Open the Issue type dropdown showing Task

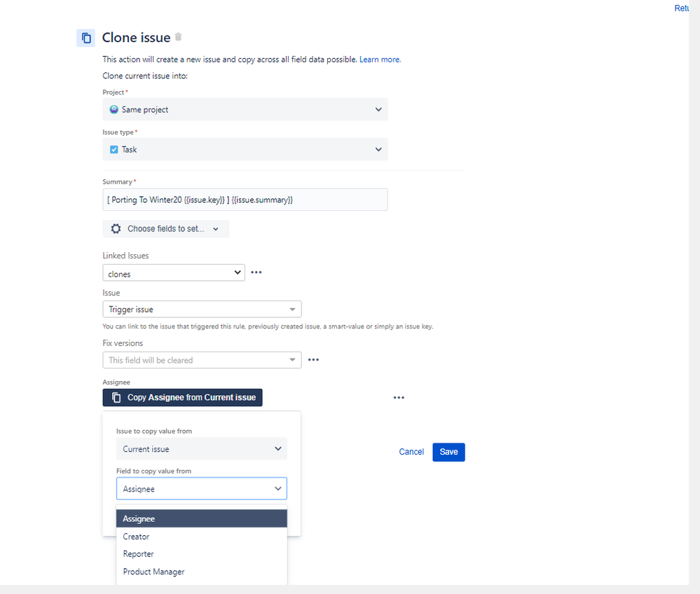[x=245, y=149]
